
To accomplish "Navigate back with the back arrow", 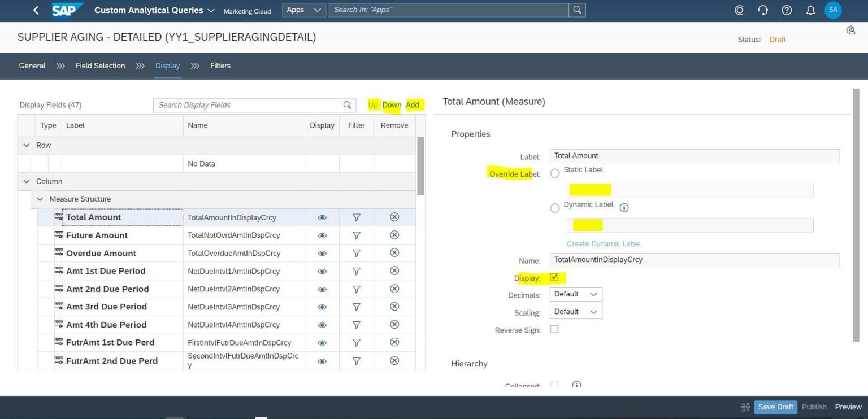I will 35,10.
